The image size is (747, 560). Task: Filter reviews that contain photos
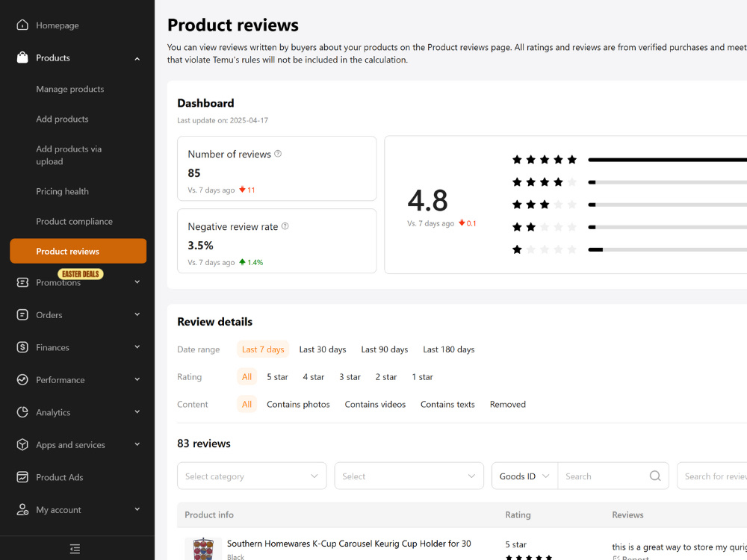click(298, 404)
